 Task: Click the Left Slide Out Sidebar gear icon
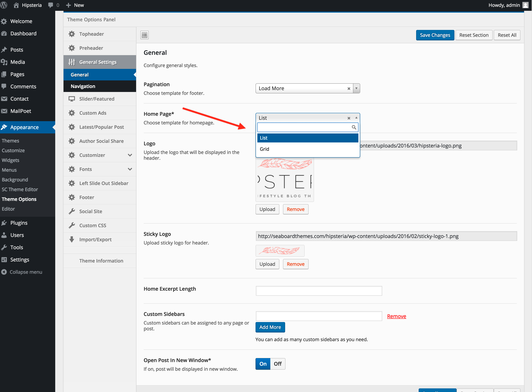click(72, 183)
